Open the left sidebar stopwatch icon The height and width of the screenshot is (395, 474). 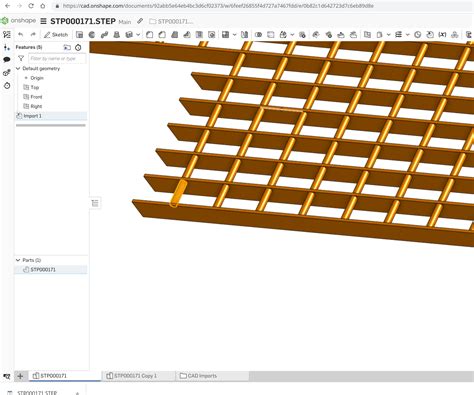click(x=7, y=86)
